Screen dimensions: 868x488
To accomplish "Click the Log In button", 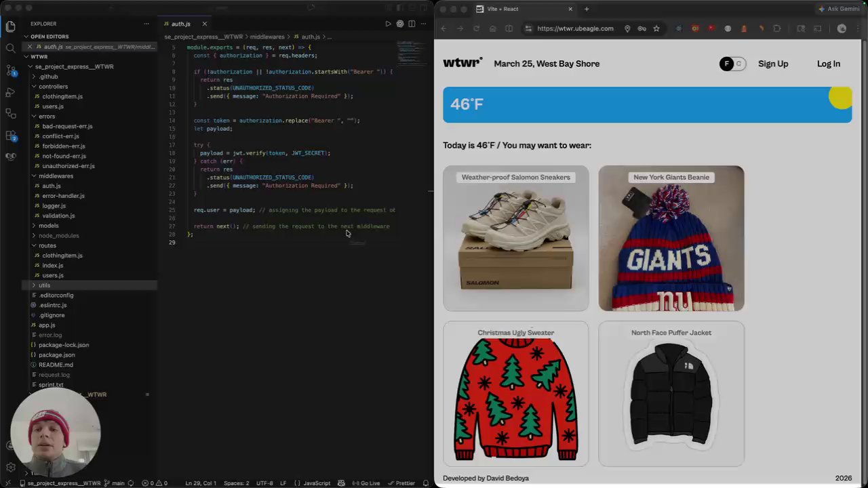I will (828, 64).
